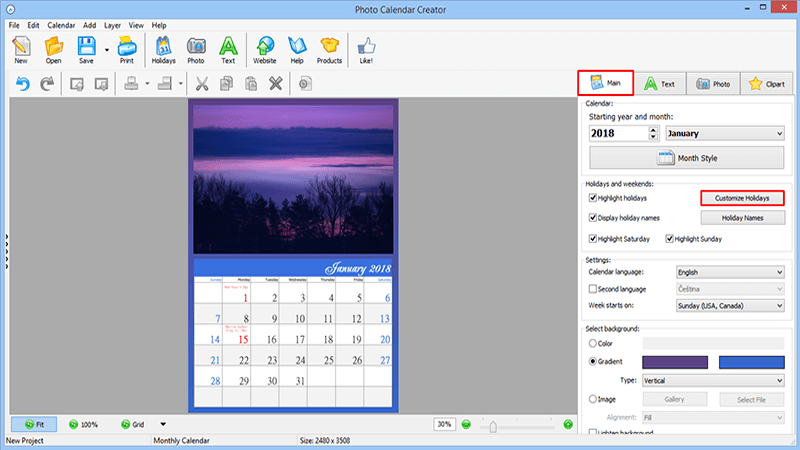Click the Undo arrow icon
The width and height of the screenshot is (800, 450).
(x=22, y=85)
